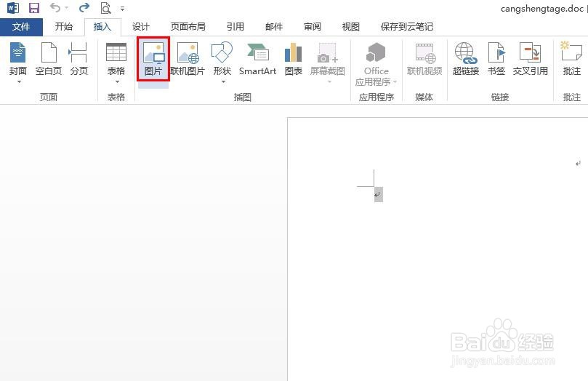Expand the 表格 dropdown arrow
Screen dimensions: 588x381
tap(117, 81)
